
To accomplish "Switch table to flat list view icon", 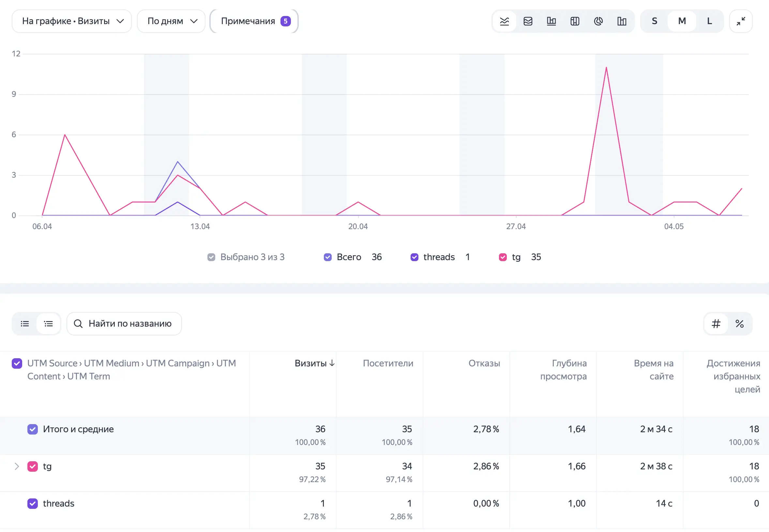I will pos(25,323).
